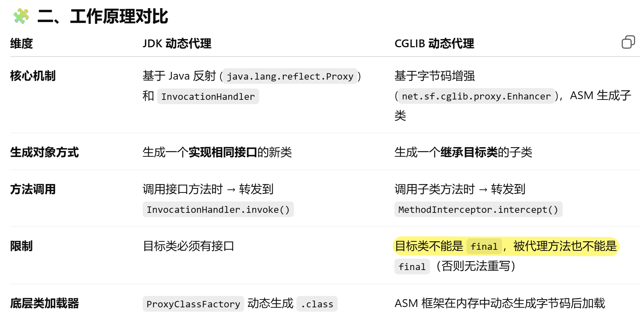Click the ProxyClassFactory code snippet
The image size is (644, 318).
[193, 304]
